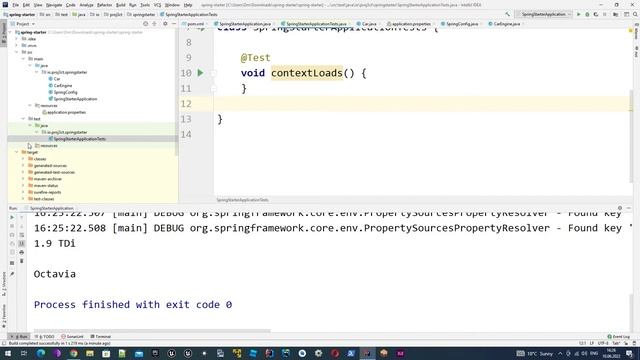640x360 pixels.
Task: Toggle scroll to end in the Run console
Action: [22, 244]
